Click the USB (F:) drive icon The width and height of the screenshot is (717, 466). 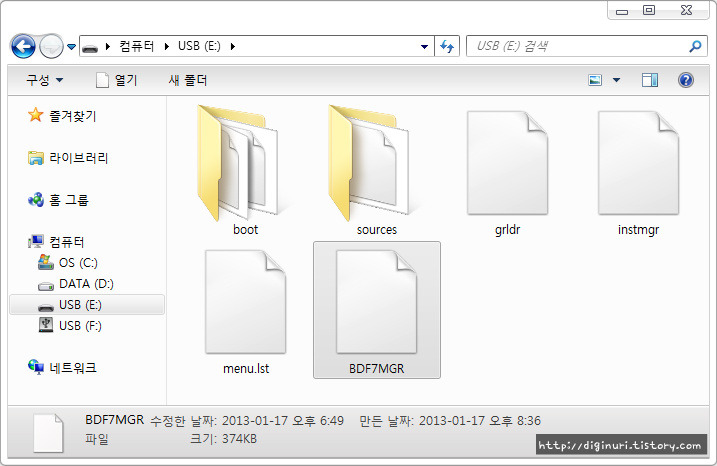(x=46, y=325)
